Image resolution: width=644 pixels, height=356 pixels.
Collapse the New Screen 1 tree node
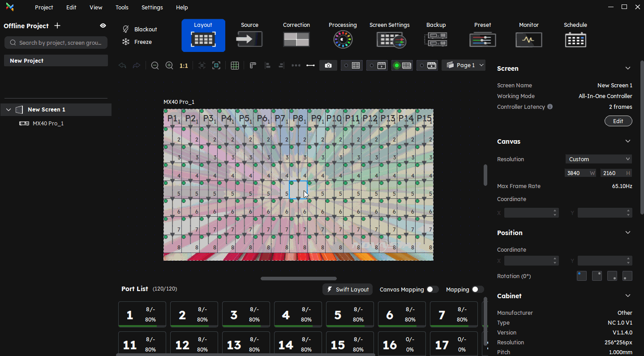tap(9, 110)
